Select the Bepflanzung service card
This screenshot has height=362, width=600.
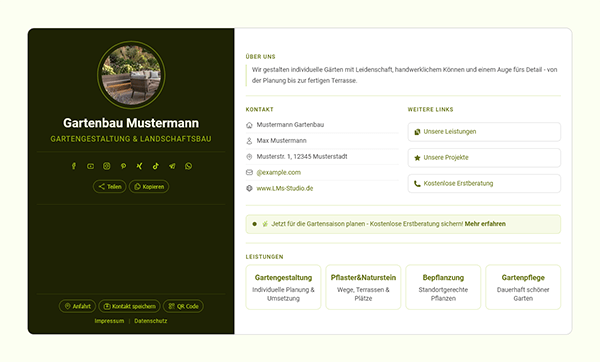[443, 287]
